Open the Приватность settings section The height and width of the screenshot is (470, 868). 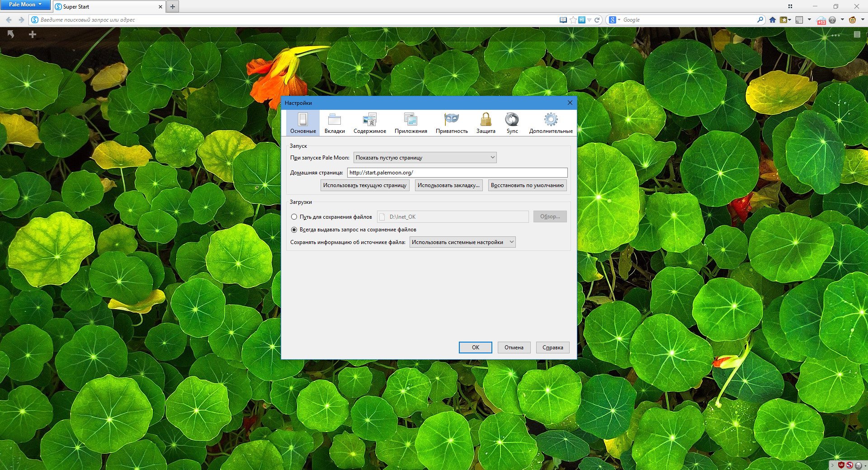coord(451,123)
